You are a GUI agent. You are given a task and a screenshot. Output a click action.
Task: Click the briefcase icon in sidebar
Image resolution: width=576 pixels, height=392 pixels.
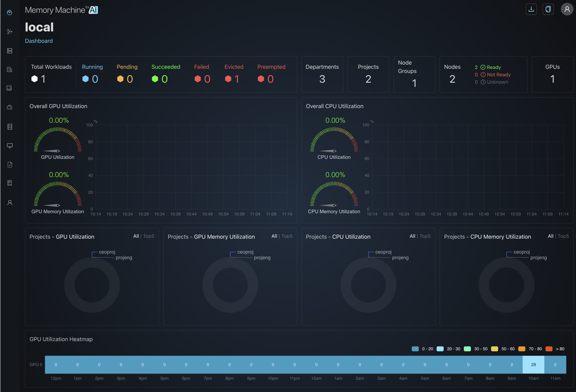[10, 107]
